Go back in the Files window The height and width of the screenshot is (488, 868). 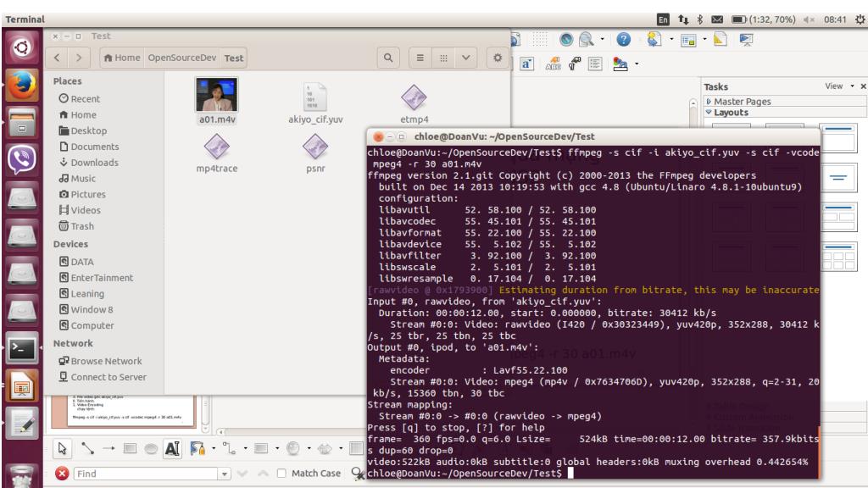57,58
